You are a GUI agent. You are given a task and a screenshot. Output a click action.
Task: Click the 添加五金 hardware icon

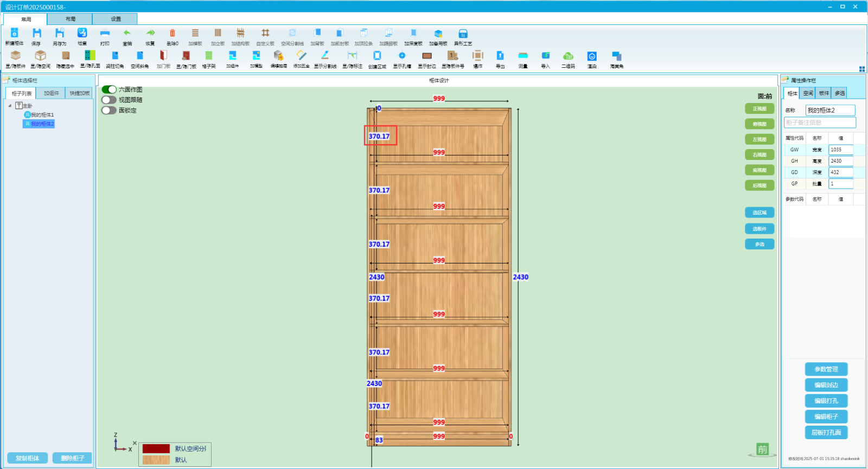tap(301, 55)
